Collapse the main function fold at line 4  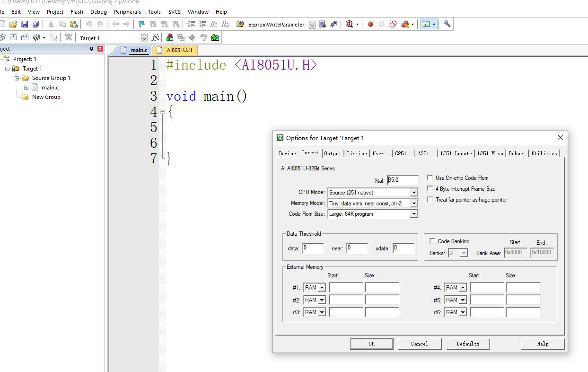coord(162,112)
